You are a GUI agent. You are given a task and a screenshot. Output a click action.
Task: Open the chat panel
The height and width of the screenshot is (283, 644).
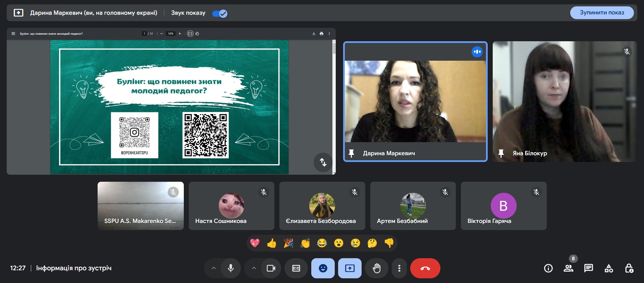tap(589, 268)
